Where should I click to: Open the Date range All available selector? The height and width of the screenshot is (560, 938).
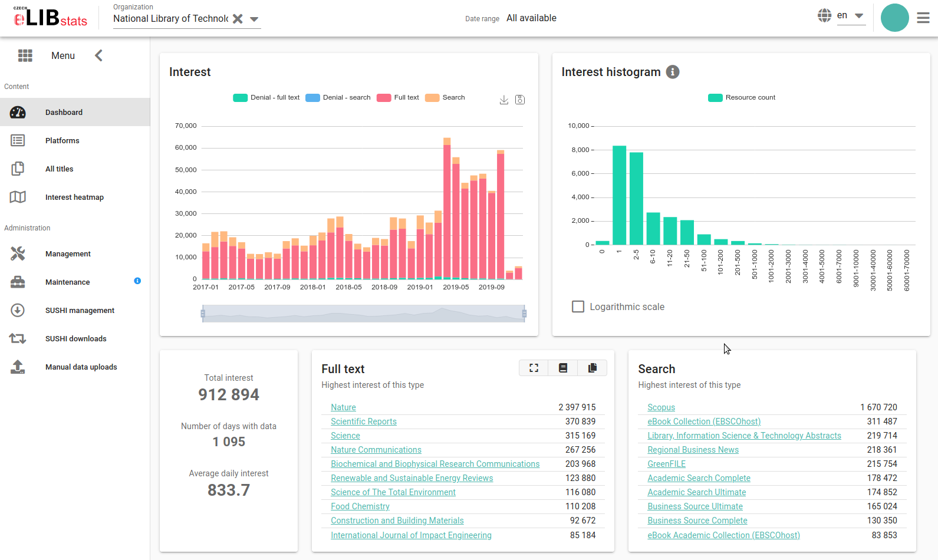tap(531, 18)
